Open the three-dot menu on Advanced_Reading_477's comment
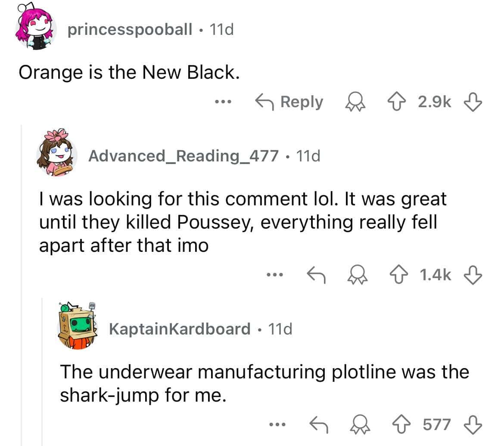Screen dimensions: 504x446 point(274,274)
